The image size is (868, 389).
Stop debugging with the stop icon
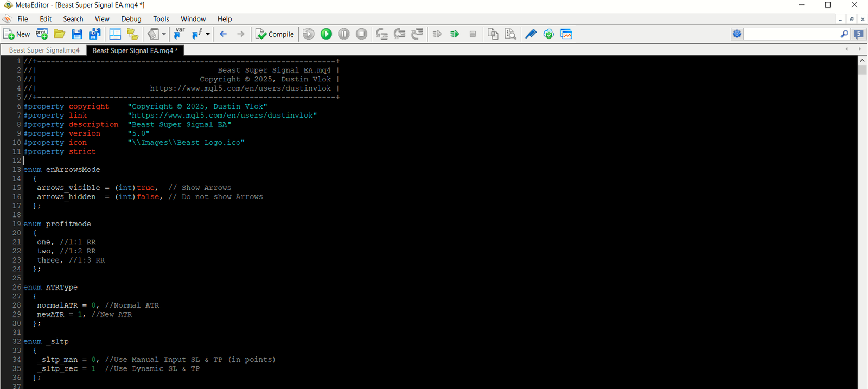pos(361,34)
